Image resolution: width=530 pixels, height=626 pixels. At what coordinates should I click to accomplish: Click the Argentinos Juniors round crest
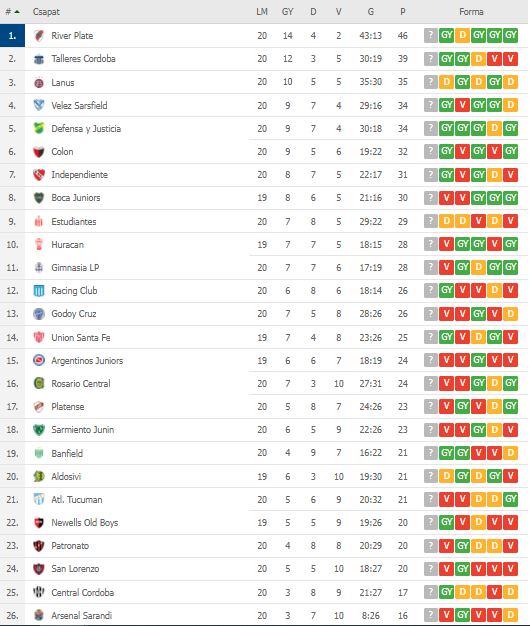click(x=39, y=360)
